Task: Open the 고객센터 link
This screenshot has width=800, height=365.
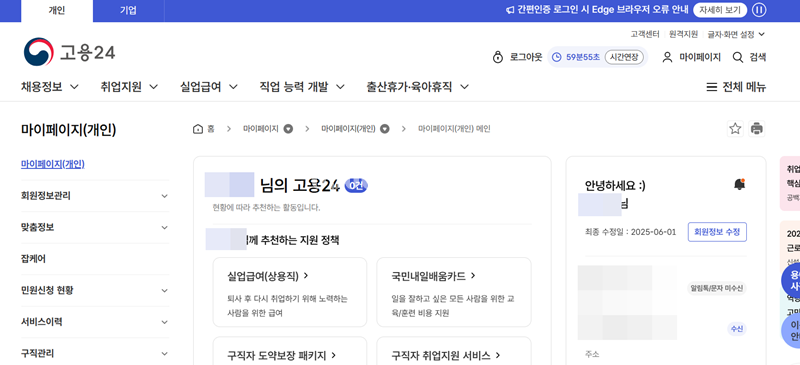Action: [x=645, y=34]
